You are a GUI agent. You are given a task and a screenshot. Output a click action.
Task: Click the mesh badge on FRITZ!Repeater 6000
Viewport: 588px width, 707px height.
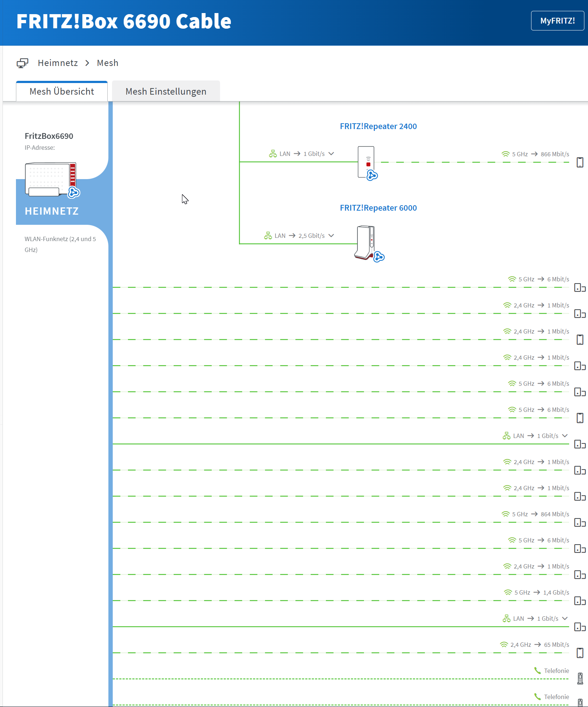click(379, 257)
